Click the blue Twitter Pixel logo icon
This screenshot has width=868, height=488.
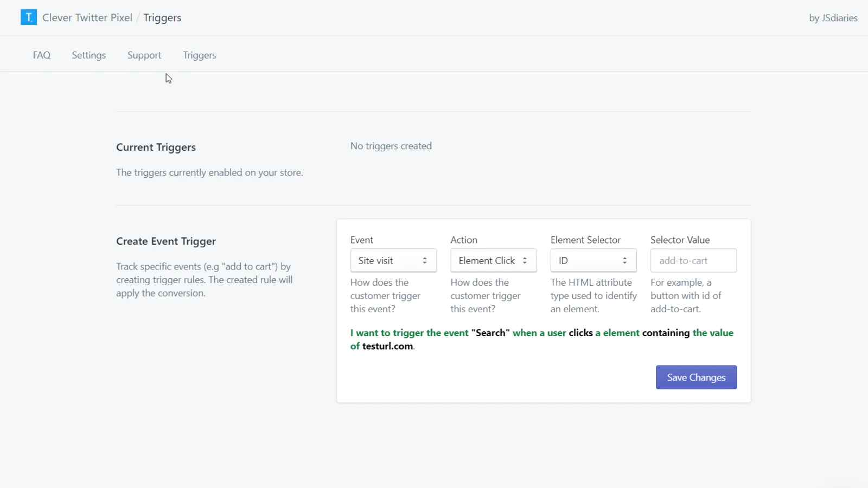click(28, 17)
